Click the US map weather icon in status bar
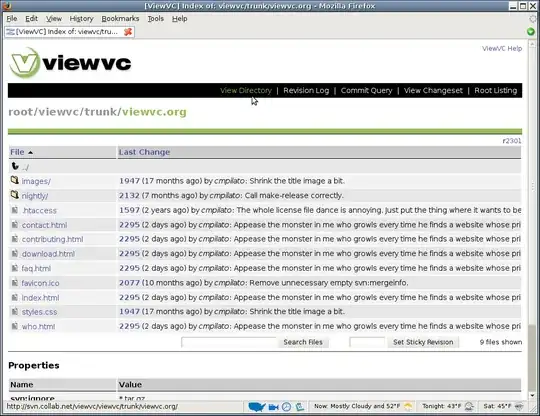The height and width of the screenshot is (416, 540). [x=257, y=407]
